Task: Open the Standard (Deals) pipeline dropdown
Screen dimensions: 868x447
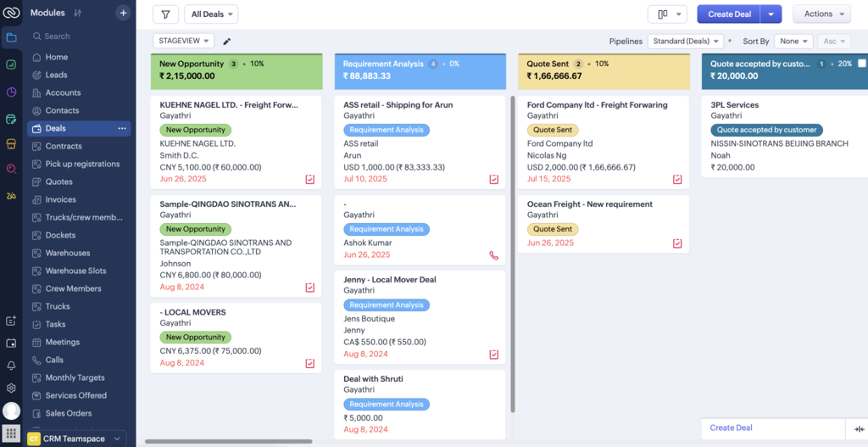Action: (685, 41)
